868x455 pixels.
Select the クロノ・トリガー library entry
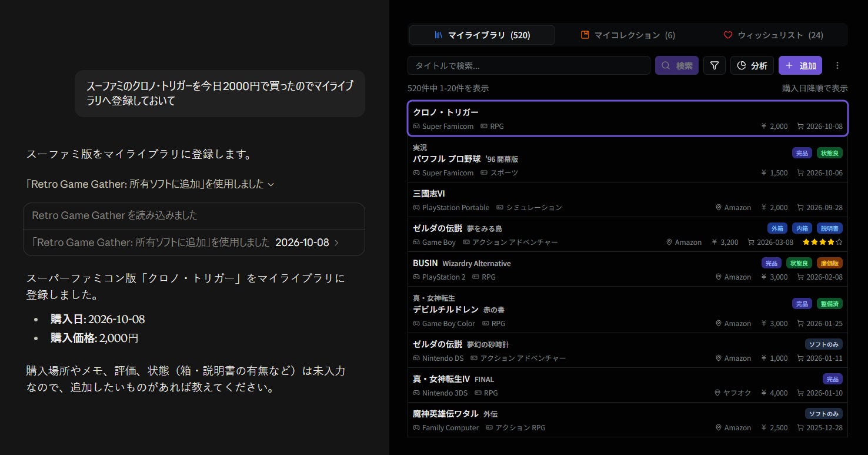pyautogui.click(x=627, y=118)
